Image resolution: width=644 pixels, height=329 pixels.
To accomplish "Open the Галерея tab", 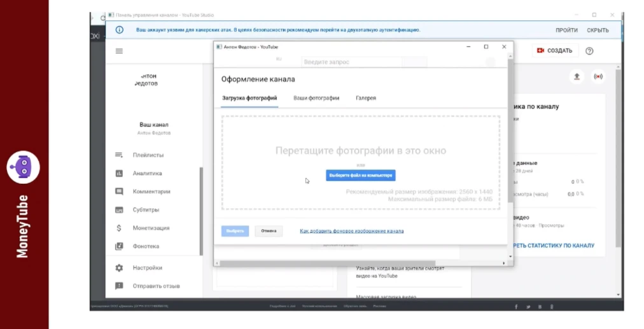I will click(x=366, y=98).
